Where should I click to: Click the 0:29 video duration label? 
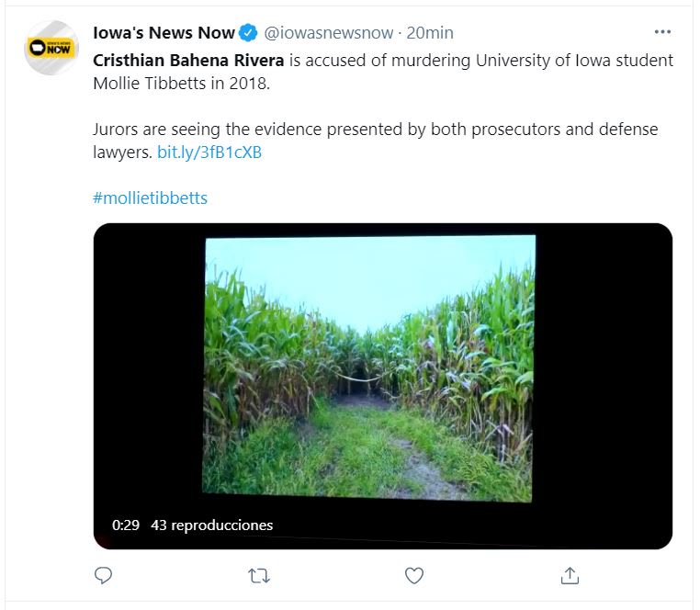click(125, 525)
